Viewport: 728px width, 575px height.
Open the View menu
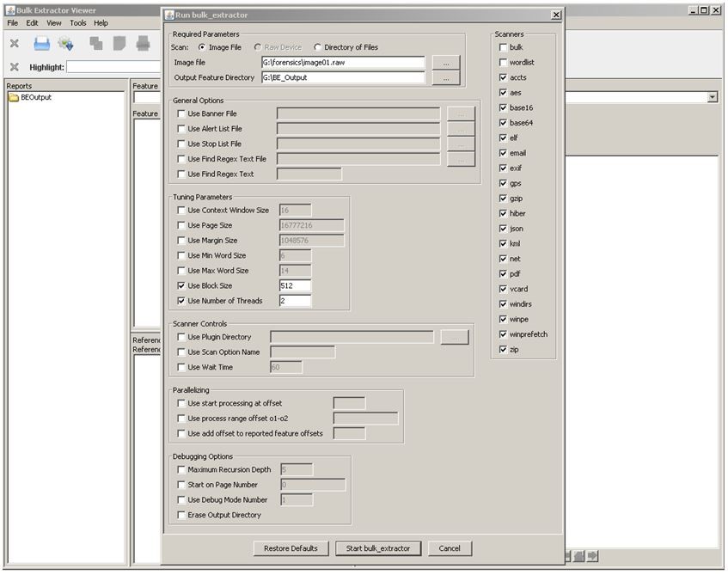[x=54, y=23]
